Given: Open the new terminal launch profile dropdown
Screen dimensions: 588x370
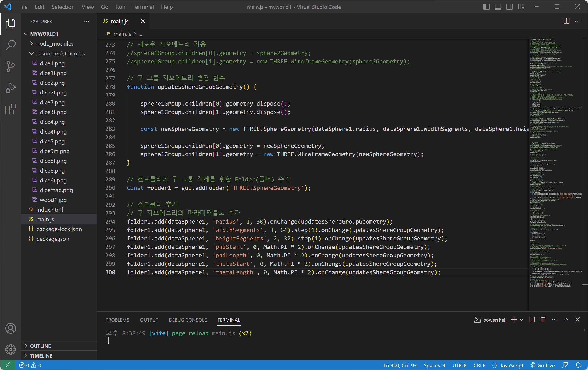Looking at the screenshot, I should coord(521,320).
